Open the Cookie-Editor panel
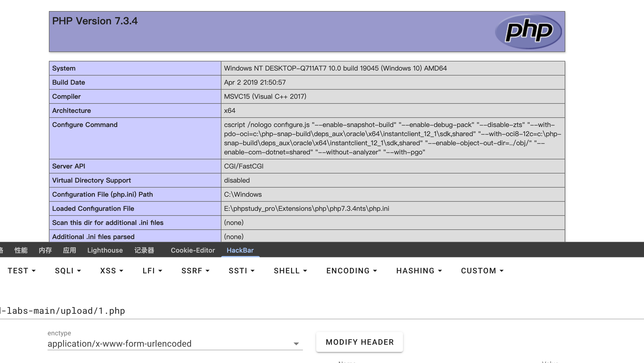 coord(193,250)
